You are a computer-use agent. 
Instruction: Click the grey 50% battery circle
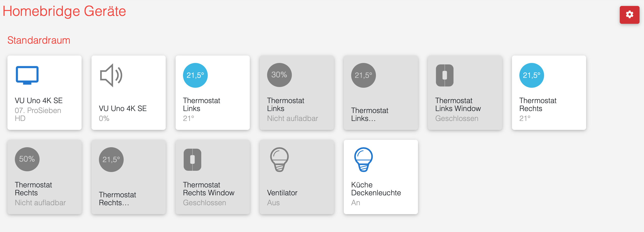point(27,159)
